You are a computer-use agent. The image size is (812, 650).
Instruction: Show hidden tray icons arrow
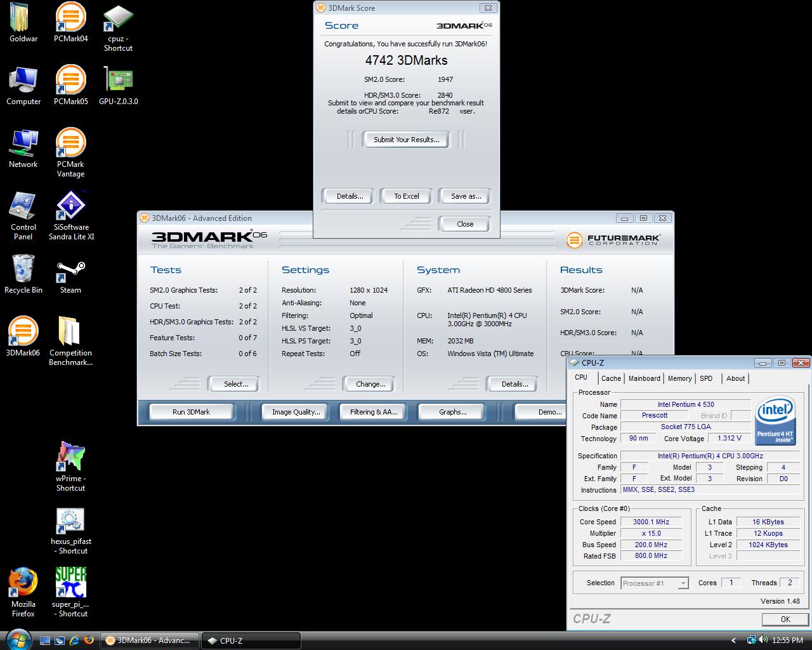(x=734, y=640)
